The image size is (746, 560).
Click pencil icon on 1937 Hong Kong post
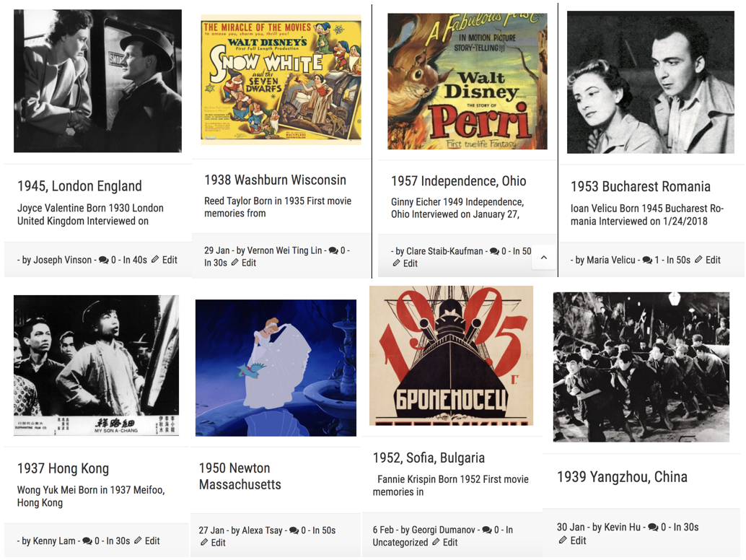(138, 541)
